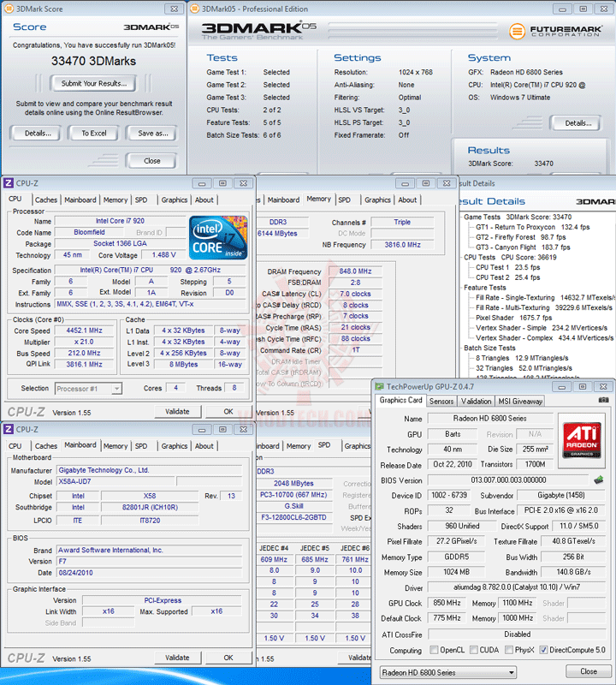The image size is (616, 685).
Task: Click the GPU-Z Driver field atiumdag 8.782.0.0
Action: pyautogui.click(x=517, y=587)
